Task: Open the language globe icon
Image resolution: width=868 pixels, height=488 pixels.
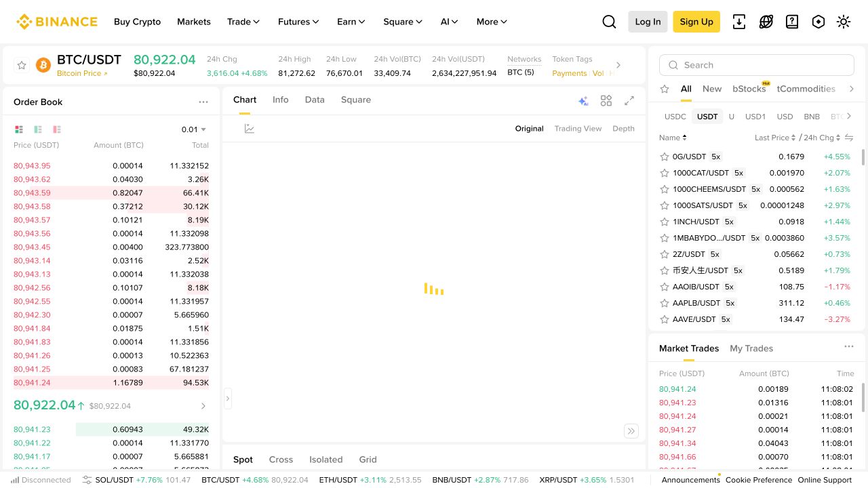Action: pyautogui.click(x=766, y=22)
